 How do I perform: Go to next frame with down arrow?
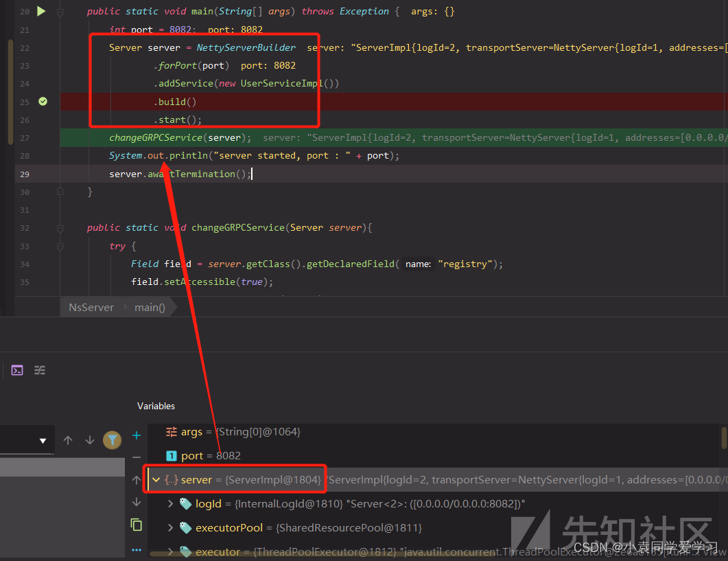90,440
